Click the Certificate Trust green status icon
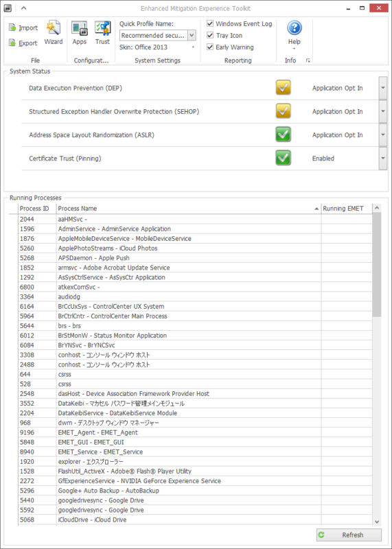392x549 pixels. pyautogui.click(x=283, y=159)
